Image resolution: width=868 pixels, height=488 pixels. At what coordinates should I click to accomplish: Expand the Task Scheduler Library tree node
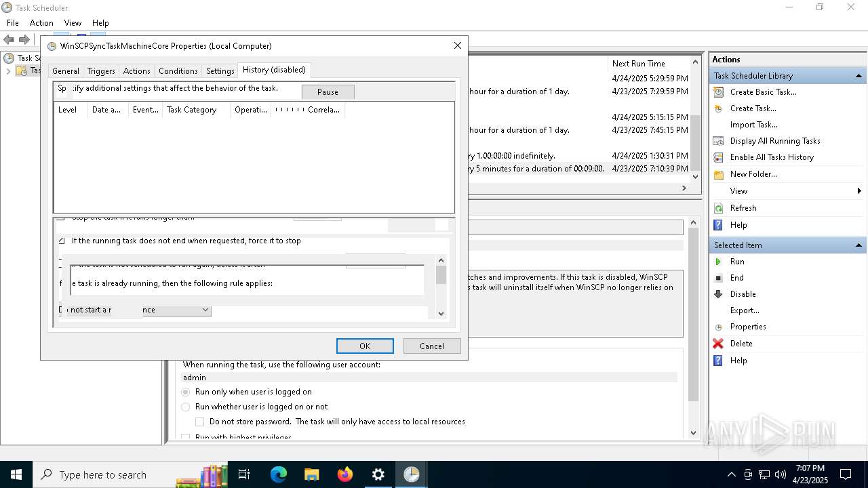tap(8, 70)
